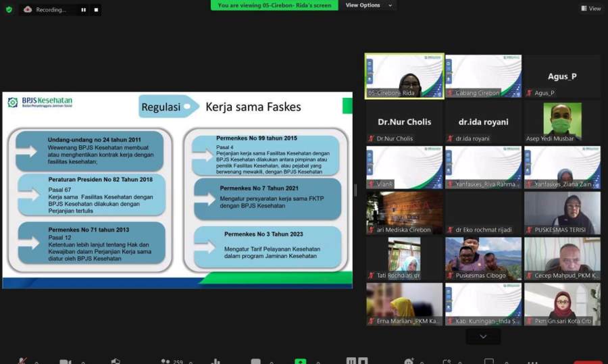The image size is (608, 364).
Task: Select Yanfaskes_Ziana Zain's video tile
Action: click(562, 167)
